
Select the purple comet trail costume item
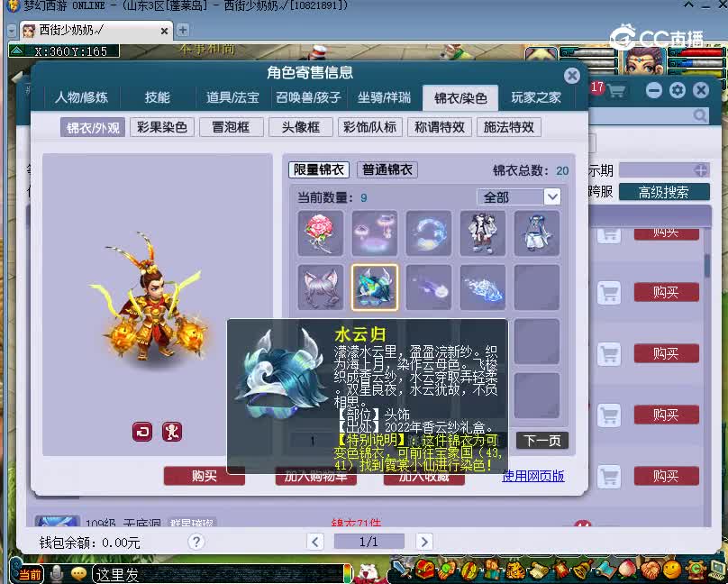click(x=429, y=287)
